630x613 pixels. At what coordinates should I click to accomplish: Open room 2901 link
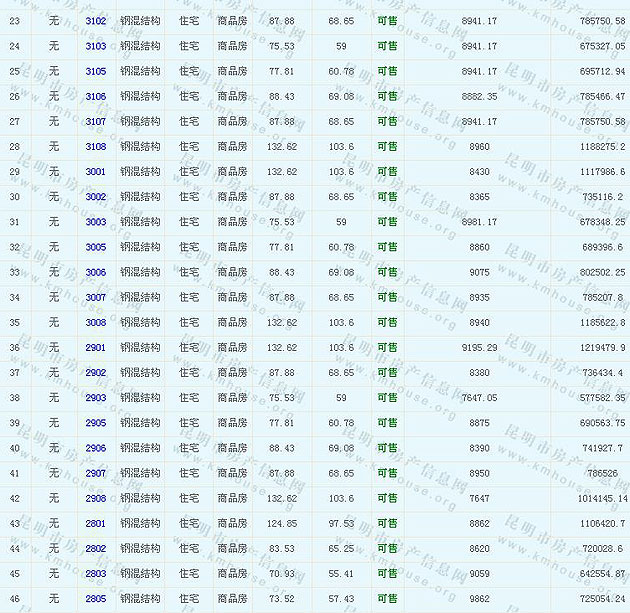pyautogui.click(x=96, y=347)
